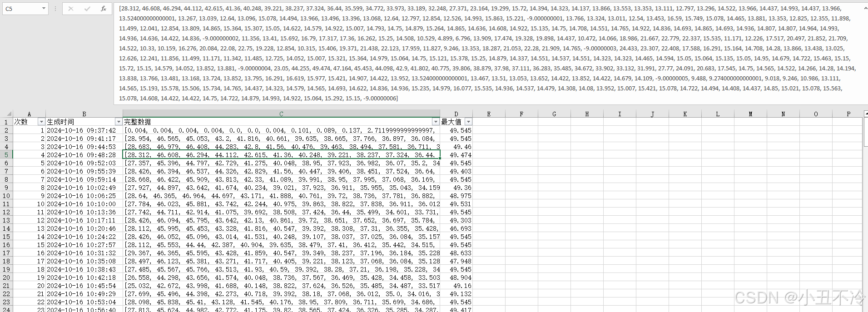Open the filter dropdown for 次数
This screenshot has height=312, width=868.
click(41, 122)
